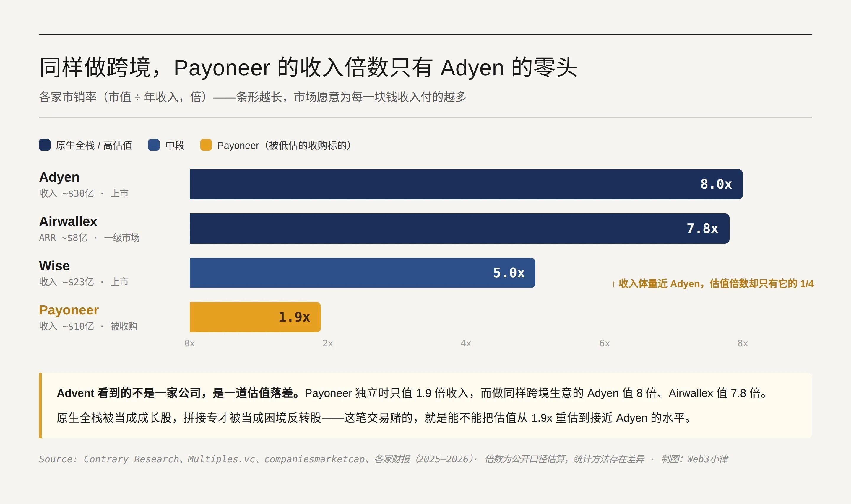Click the orange annotation 收入体量近 Adyen
This screenshot has height=504, width=851.
[712, 283]
